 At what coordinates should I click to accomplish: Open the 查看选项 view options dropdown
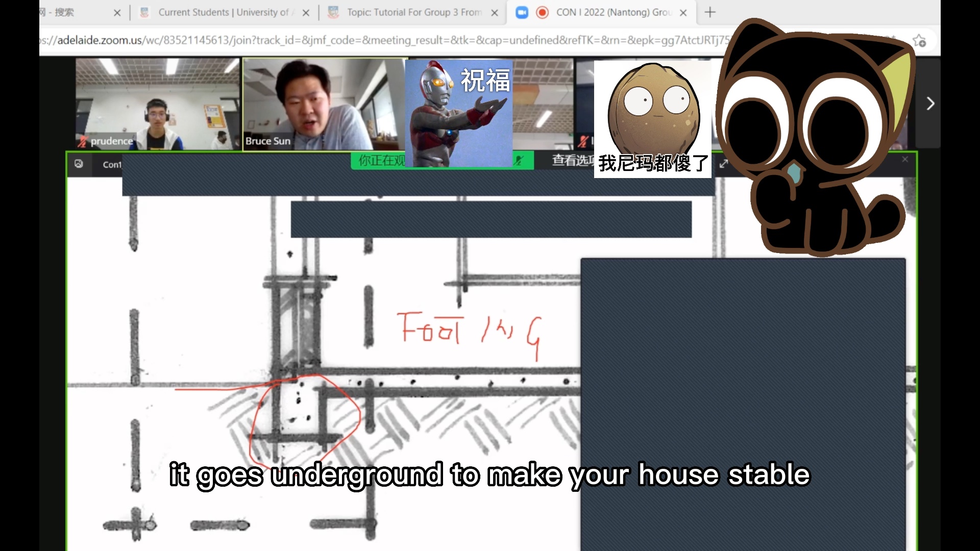pyautogui.click(x=572, y=160)
